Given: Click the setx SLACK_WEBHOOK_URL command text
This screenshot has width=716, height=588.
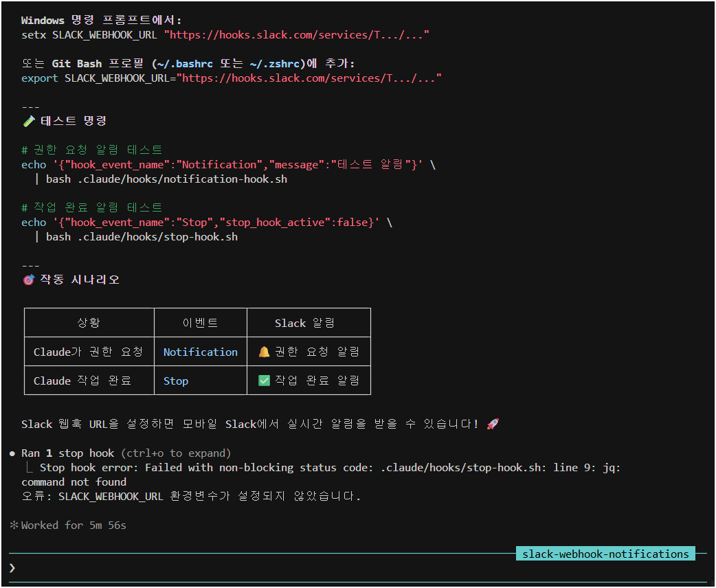Looking at the screenshot, I should click(89, 35).
